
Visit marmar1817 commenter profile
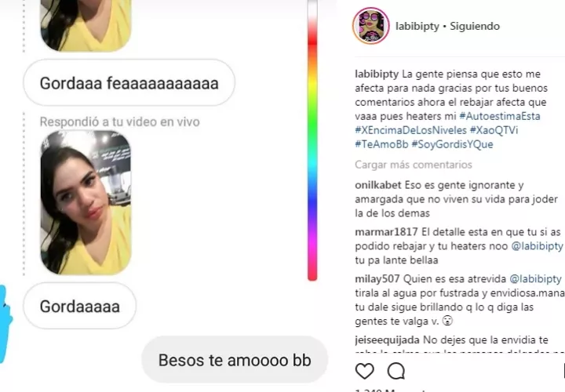386,232
